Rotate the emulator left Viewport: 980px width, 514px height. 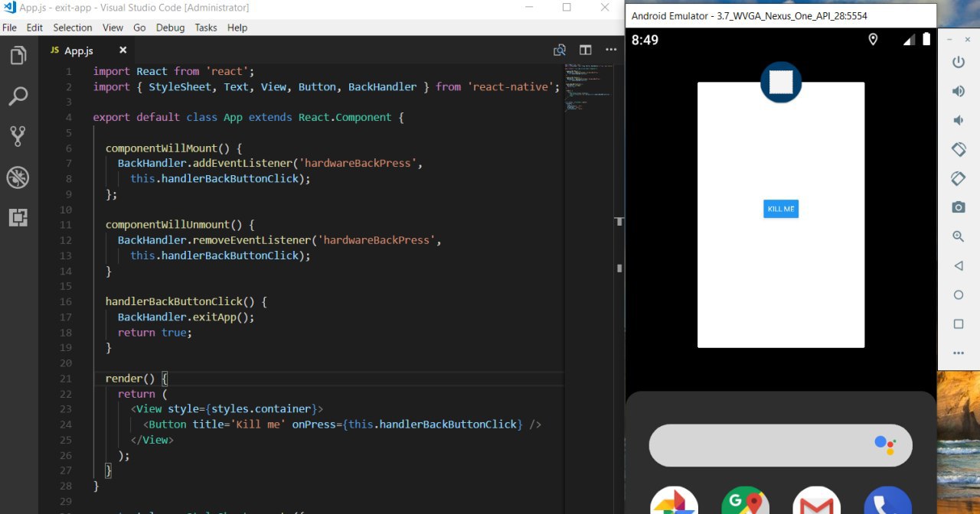958,149
